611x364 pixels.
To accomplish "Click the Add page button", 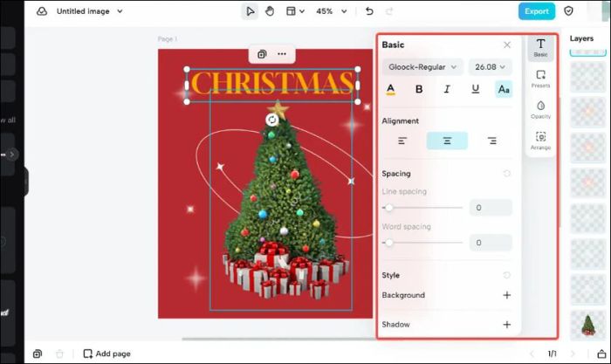I will click(x=107, y=354).
